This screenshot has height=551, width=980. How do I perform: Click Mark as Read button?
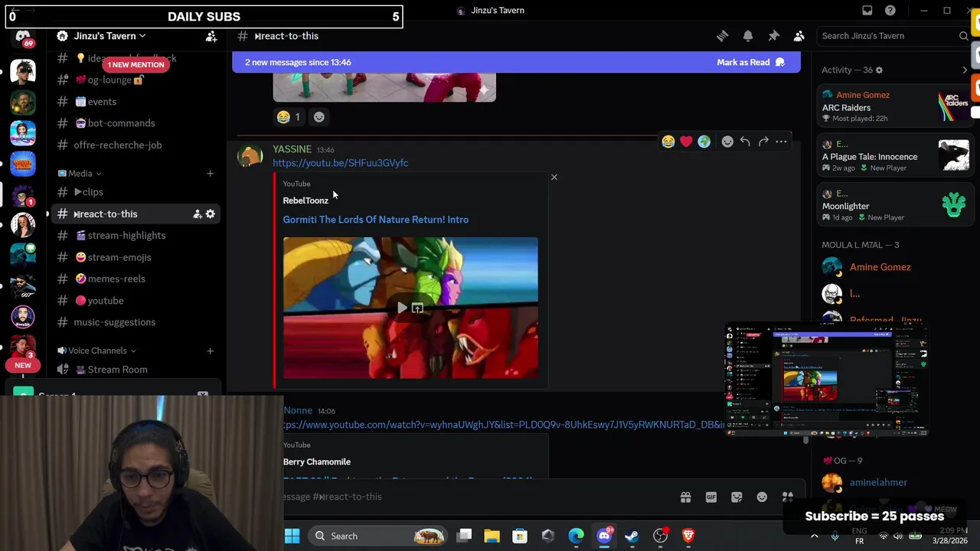click(750, 63)
